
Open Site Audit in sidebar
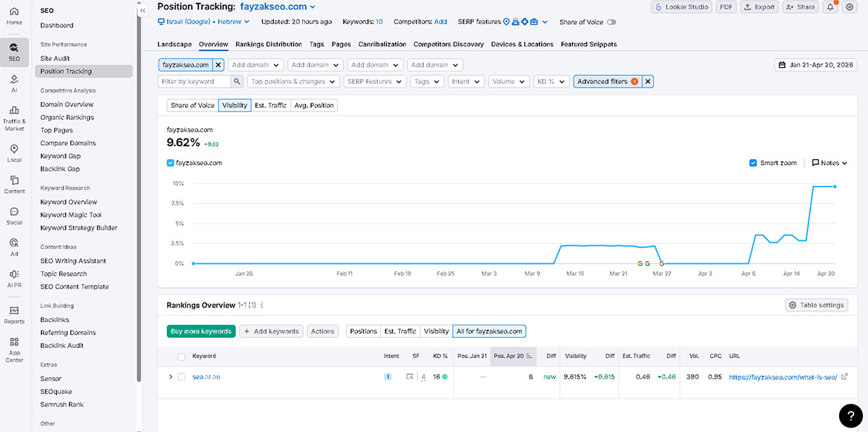pyautogui.click(x=55, y=59)
